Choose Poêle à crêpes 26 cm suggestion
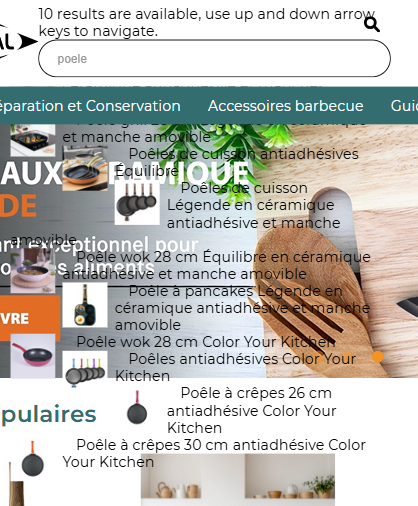418x506 pixels. tap(252, 411)
